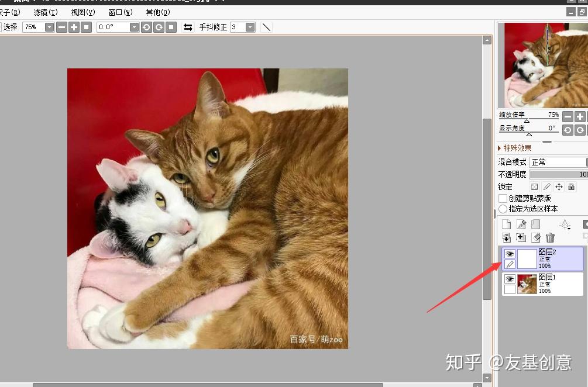
Task: Delete the selected layer with the trash icon
Action: [550, 237]
